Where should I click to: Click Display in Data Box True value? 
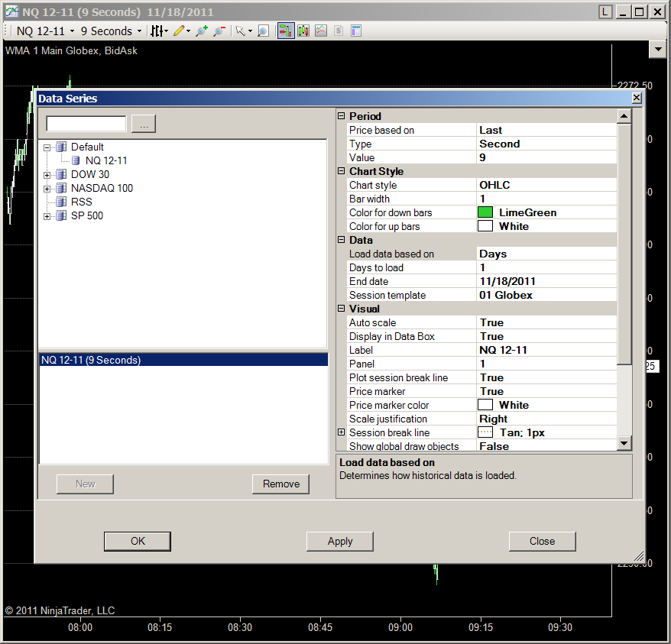[x=546, y=336]
